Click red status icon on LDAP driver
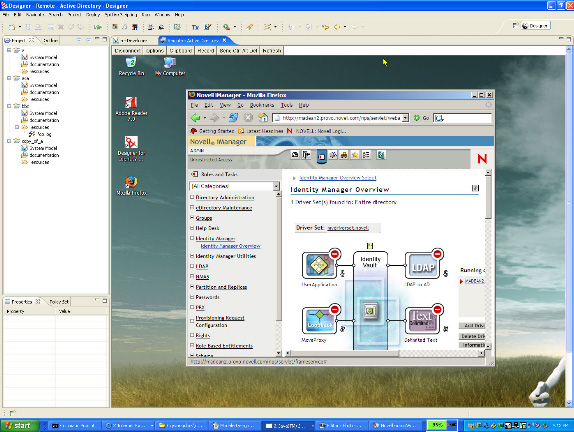Image resolution: width=574 pixels, height=432 pixels. 437,254
